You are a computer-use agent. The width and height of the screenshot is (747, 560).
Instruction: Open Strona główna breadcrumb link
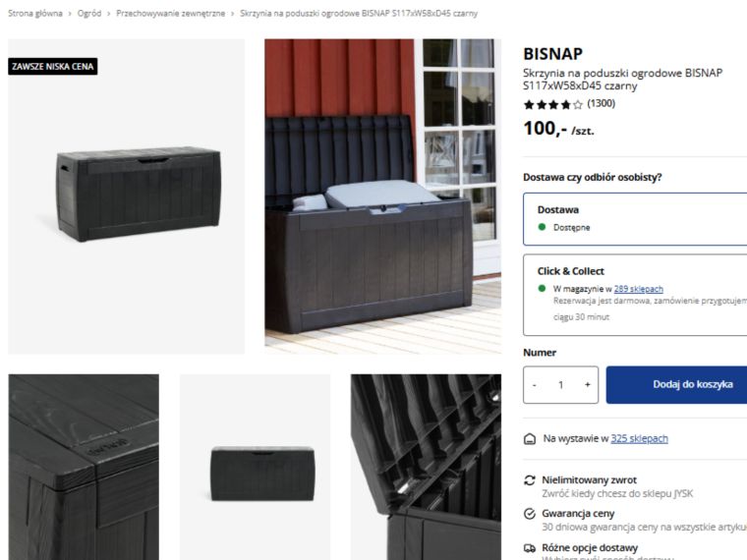(35, 14)
